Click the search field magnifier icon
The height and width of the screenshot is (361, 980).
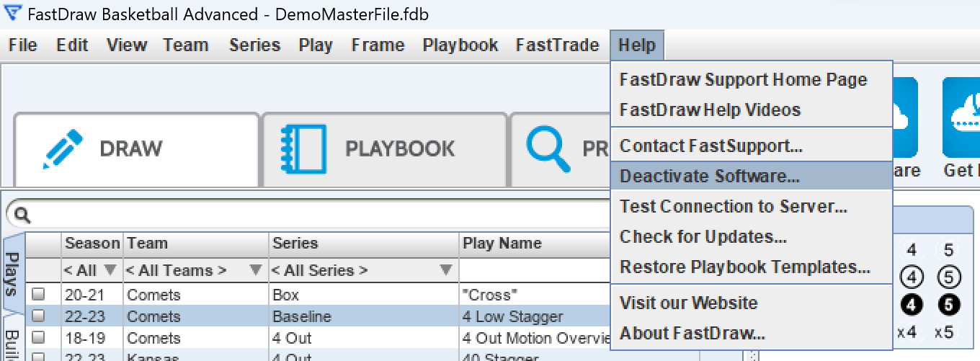(22, 215)
